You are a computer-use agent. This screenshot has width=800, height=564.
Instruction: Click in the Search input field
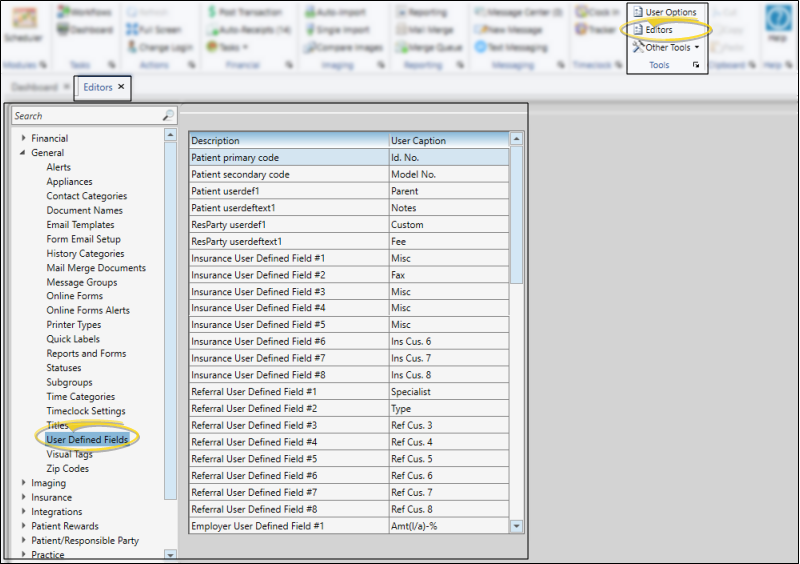point(85,116)
